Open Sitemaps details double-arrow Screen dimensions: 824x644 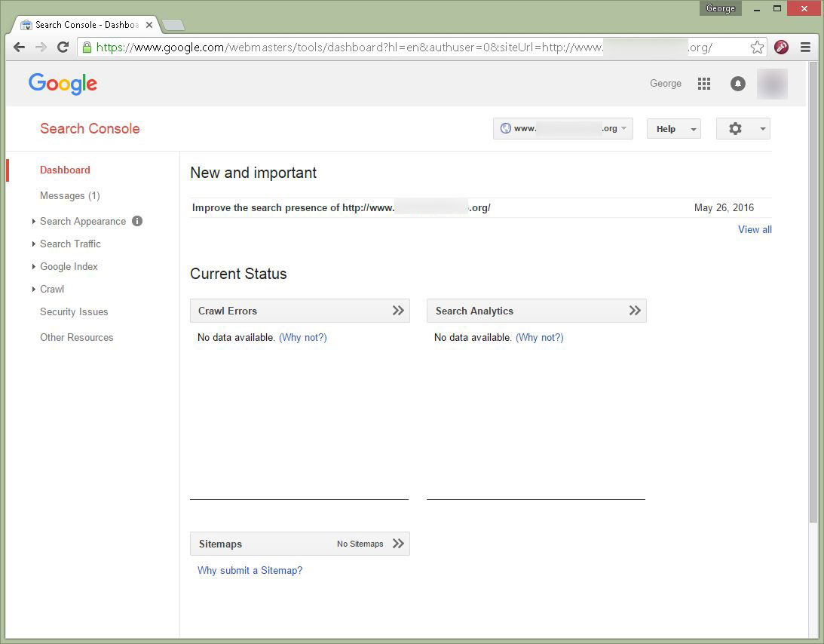click(398, 544)
